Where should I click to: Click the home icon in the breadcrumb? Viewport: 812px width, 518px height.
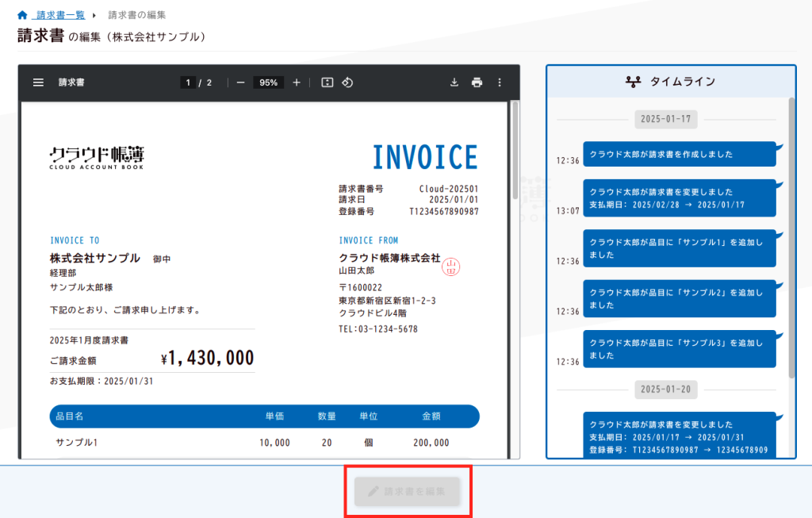point(22,15)
